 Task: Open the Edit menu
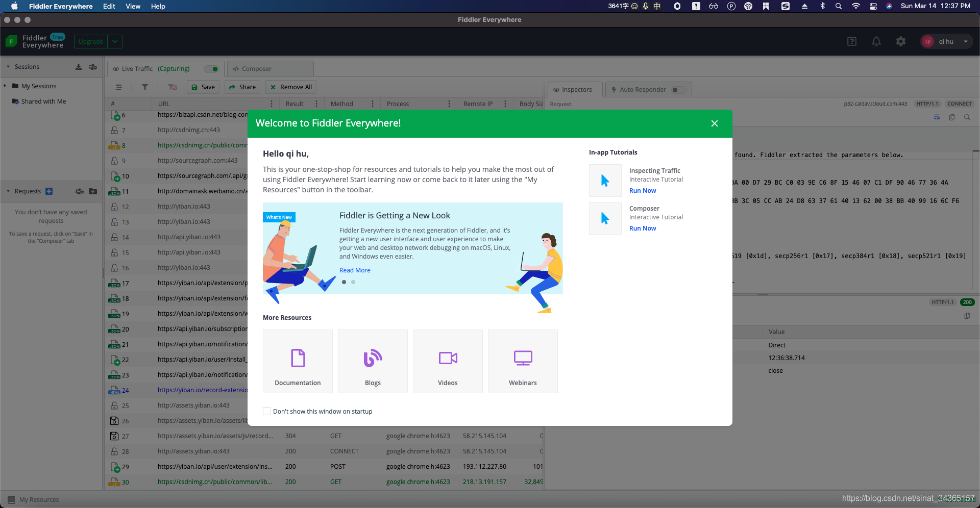[109, 6]
